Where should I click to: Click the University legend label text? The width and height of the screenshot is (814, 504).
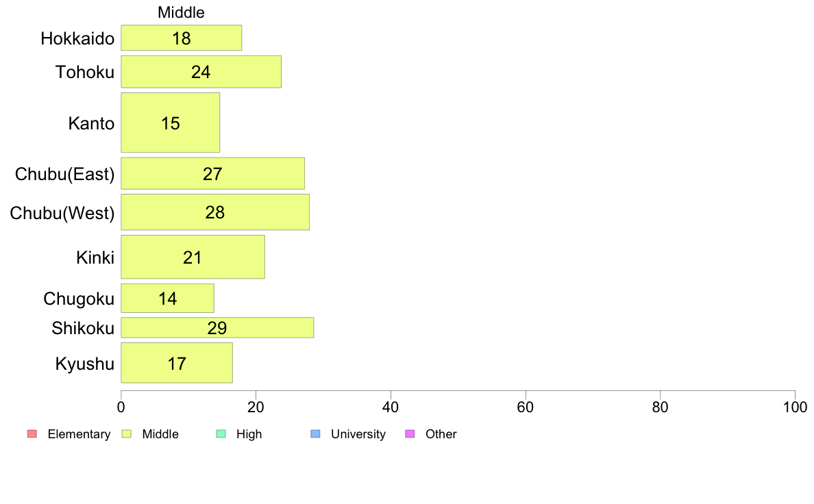pyautogui.click(x=358, y=434)
